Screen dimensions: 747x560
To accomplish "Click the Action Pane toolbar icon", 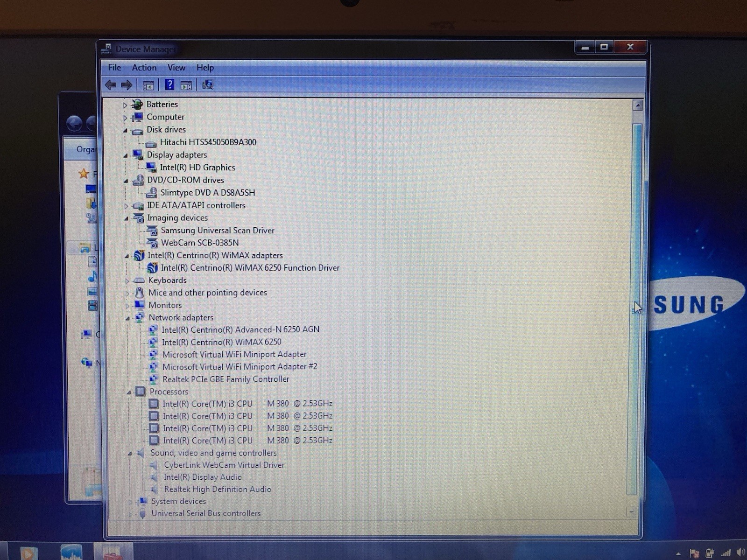I will click(186, 85).
